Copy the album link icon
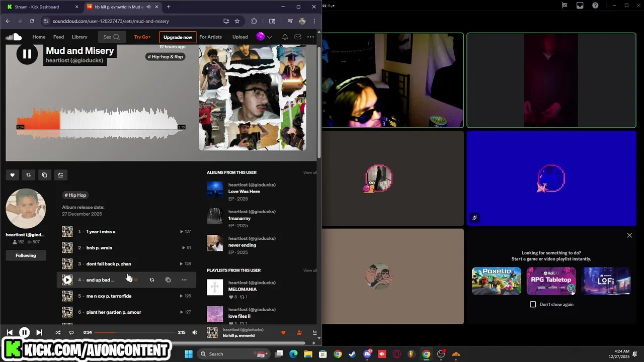Image resolution: width=644 pixels, height=362 pixels. tap(44, 175)
